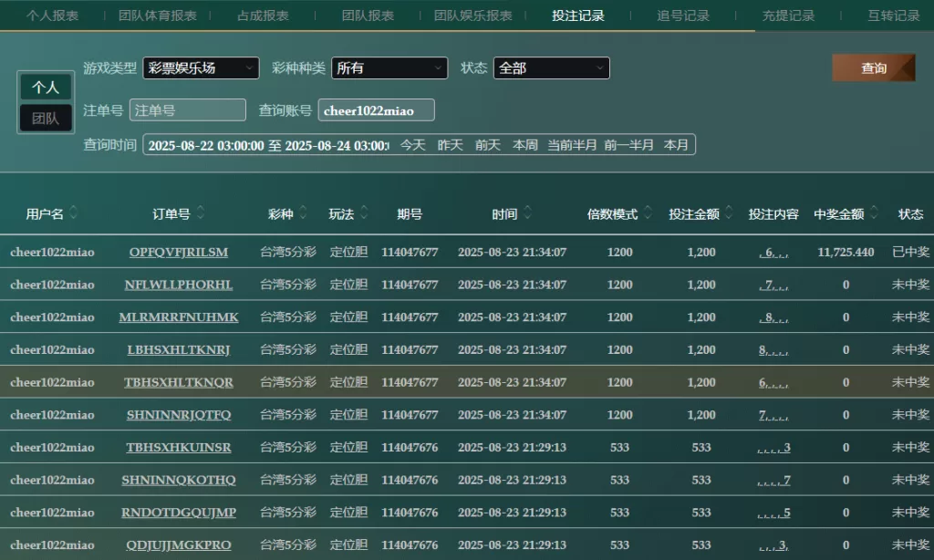934x560 pixels.
Task: Sort by 玩法 column arrows
Action: click(x=364, y=213)
